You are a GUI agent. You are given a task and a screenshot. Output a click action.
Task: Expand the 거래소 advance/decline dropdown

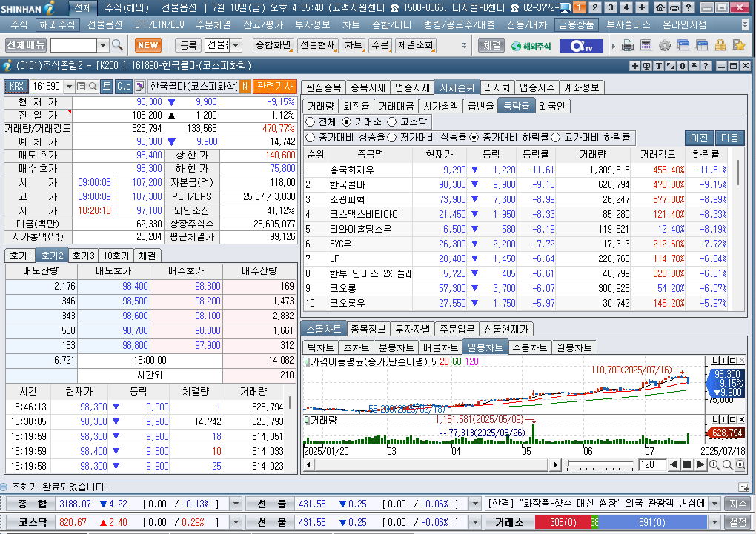point(715,522)
